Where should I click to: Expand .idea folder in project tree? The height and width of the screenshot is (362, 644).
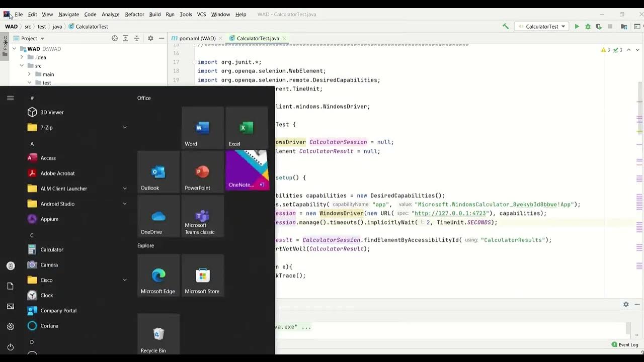(x=22, y=57)
